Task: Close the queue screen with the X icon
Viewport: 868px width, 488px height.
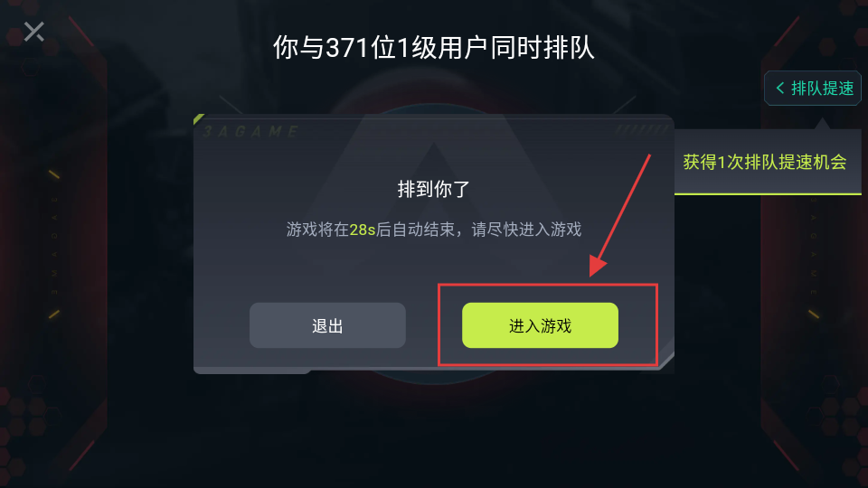Action: (x=33, y=32)
